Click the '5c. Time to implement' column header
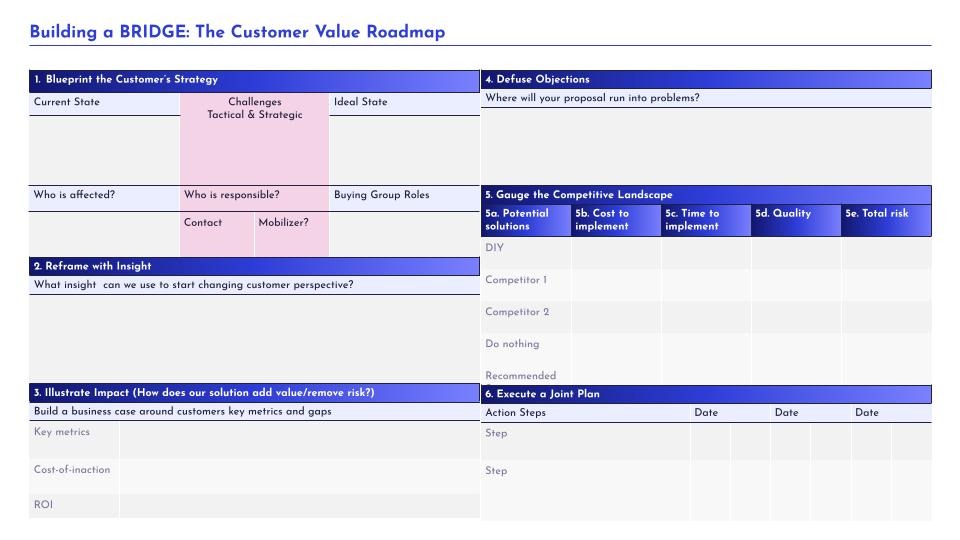Screen dimensions: 960x540 [x=706, y=220]
